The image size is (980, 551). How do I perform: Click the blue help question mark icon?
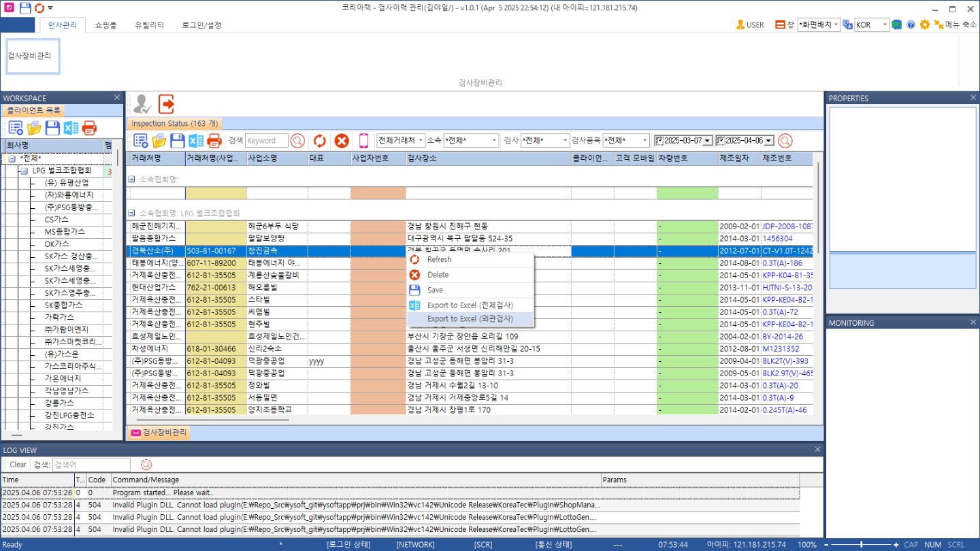pyautogui.click(x=911, y=24)
